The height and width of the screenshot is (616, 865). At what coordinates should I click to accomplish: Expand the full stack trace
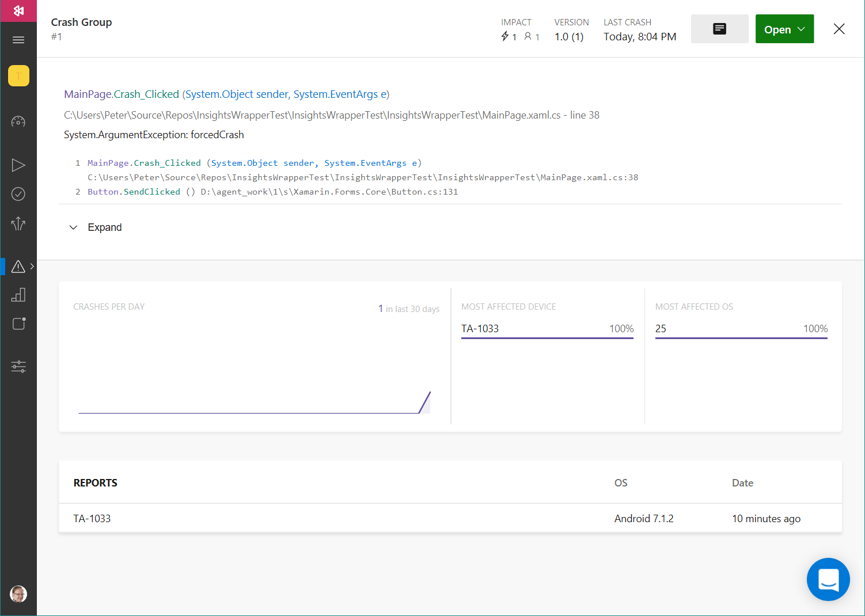(x=96, y=227)
